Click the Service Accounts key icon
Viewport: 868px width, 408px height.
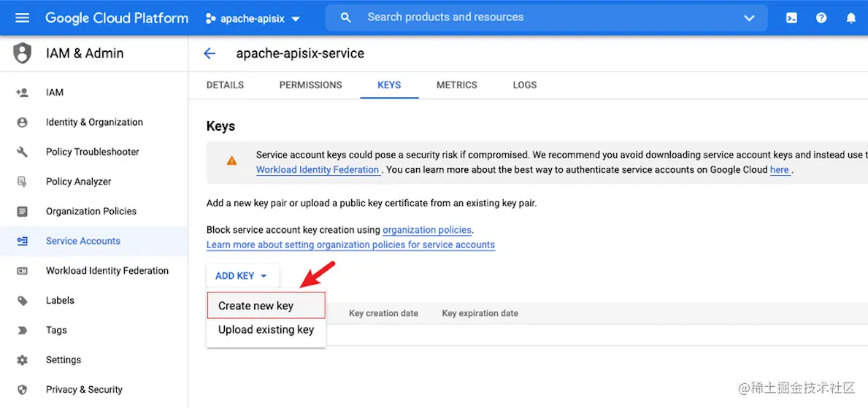tap(22, 241)
